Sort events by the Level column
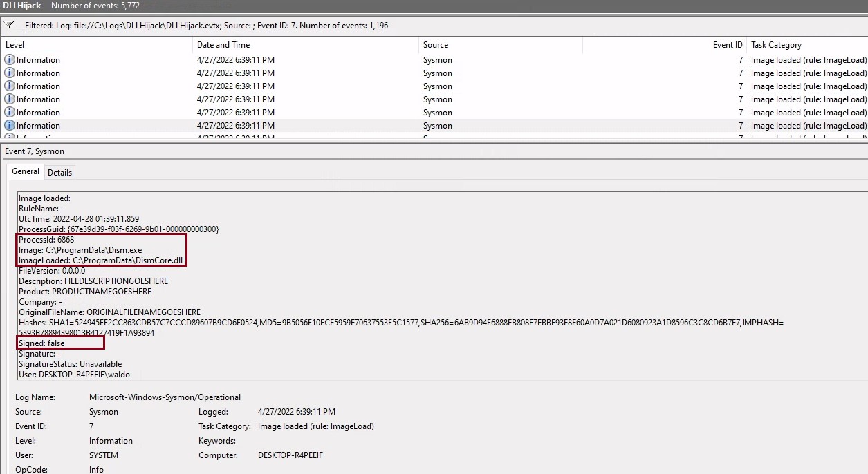868x474 pixels. click(97, 45)
